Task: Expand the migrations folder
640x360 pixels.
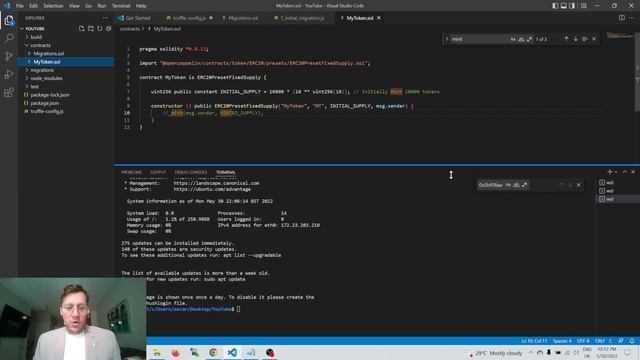Action: tap(42, 70)
